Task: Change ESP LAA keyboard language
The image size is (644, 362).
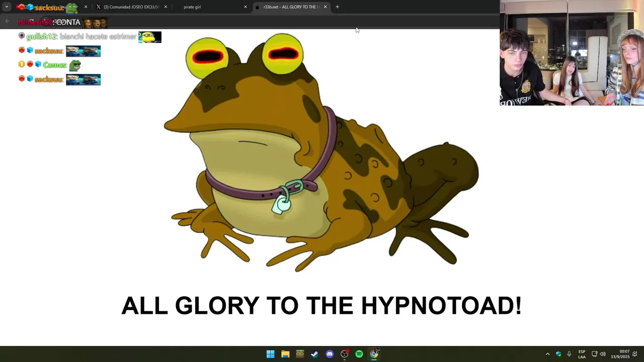Action: 582,354
